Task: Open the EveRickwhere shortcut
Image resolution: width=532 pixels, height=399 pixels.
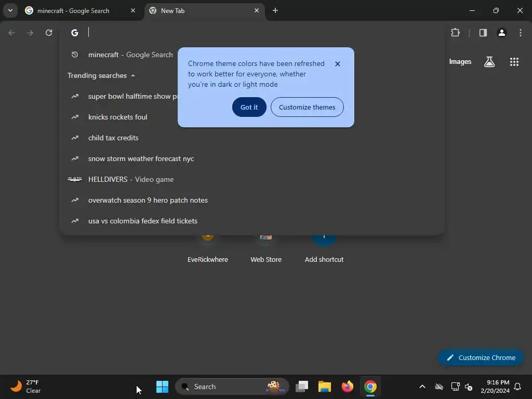Action: [x=208, y=249]
